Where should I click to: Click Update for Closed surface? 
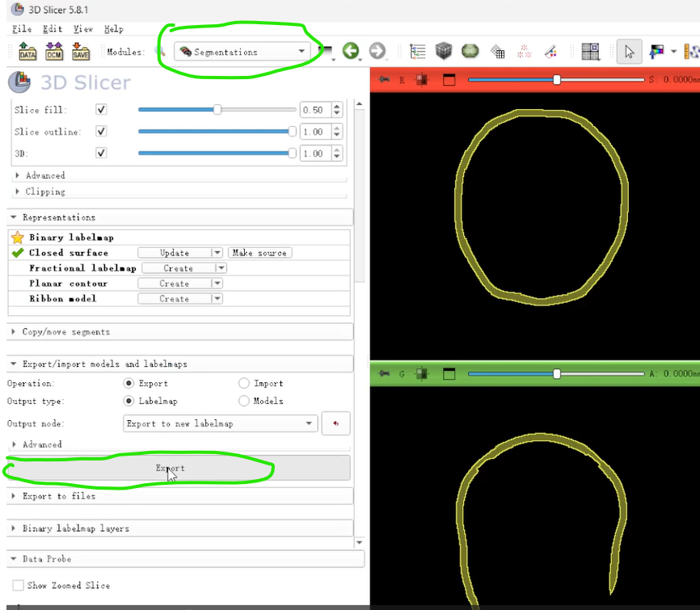coord(175,253)
